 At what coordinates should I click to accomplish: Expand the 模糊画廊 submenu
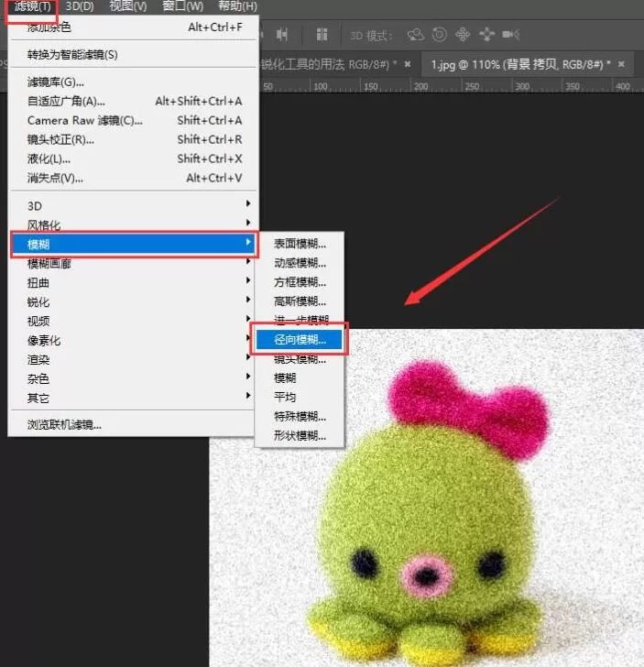pos(133,264)
